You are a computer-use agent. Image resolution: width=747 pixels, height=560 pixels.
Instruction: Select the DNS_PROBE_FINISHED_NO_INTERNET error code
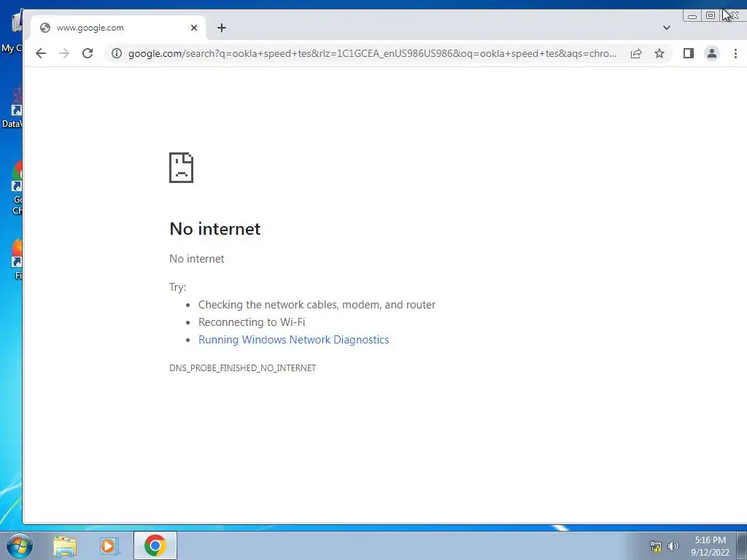(x=242, y=368)
